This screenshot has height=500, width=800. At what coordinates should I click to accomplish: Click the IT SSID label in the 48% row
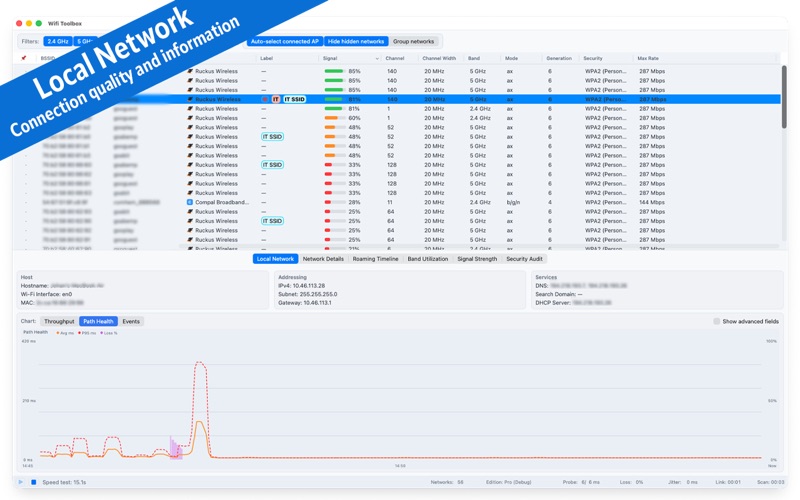(272, 137)
